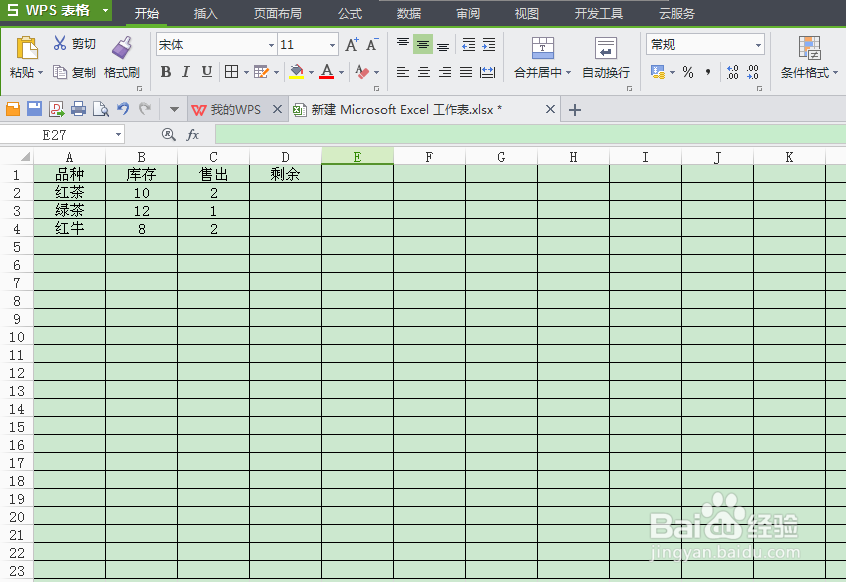Decrease font size with smaller A icon
This screenshot has width=846, height=582.
pos(372,45)
